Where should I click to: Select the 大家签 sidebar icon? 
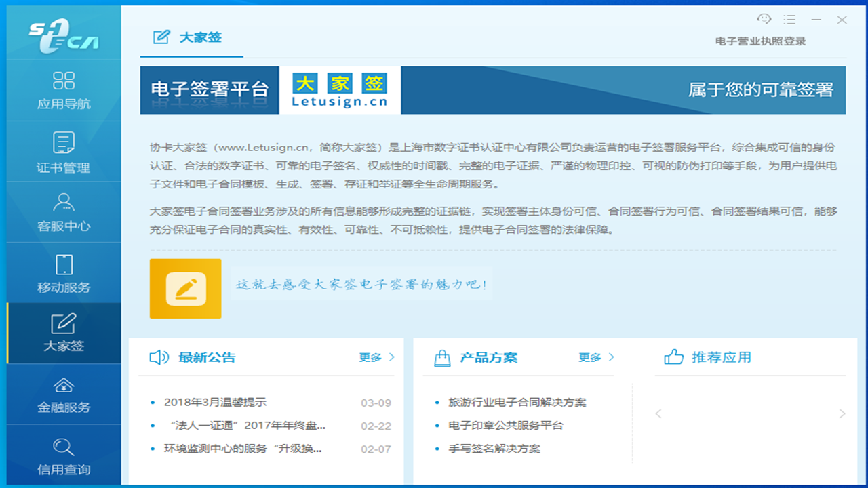64,332
